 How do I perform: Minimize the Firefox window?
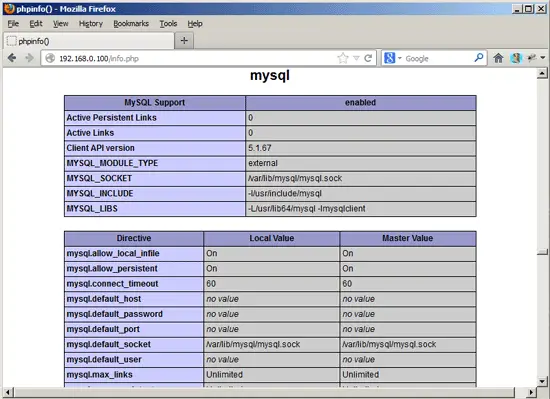(x=517, y=9)
